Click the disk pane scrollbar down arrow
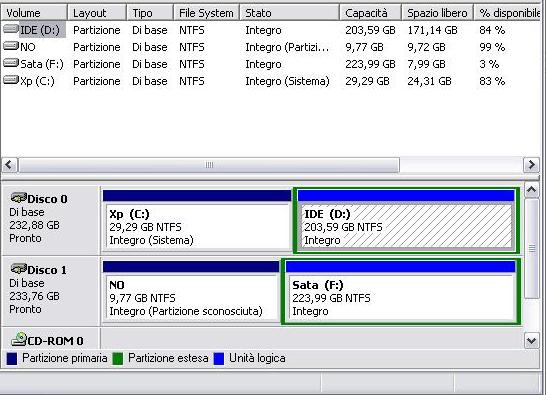This screenshot has height=395, width=546. (531, 341)
